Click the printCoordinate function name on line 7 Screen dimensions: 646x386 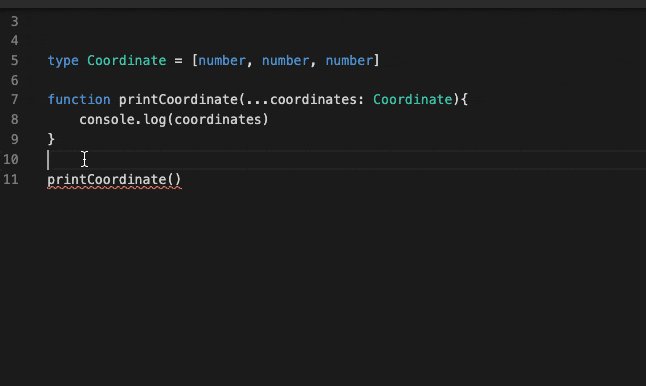tap(178, 100)
